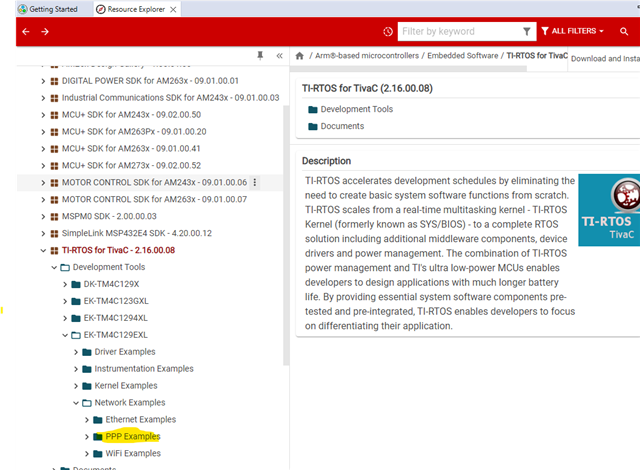
Task: Click the breadcrumb horizontal scrollbar
Action: [x=408, y=69]
